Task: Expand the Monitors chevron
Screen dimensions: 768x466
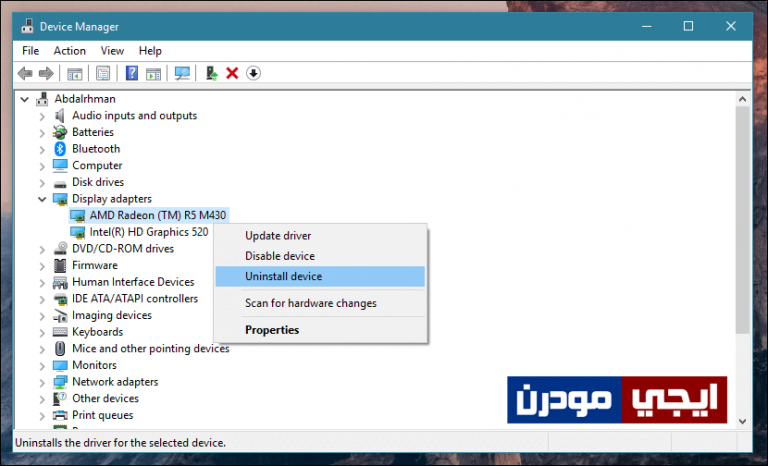Action: pos(42,366)
